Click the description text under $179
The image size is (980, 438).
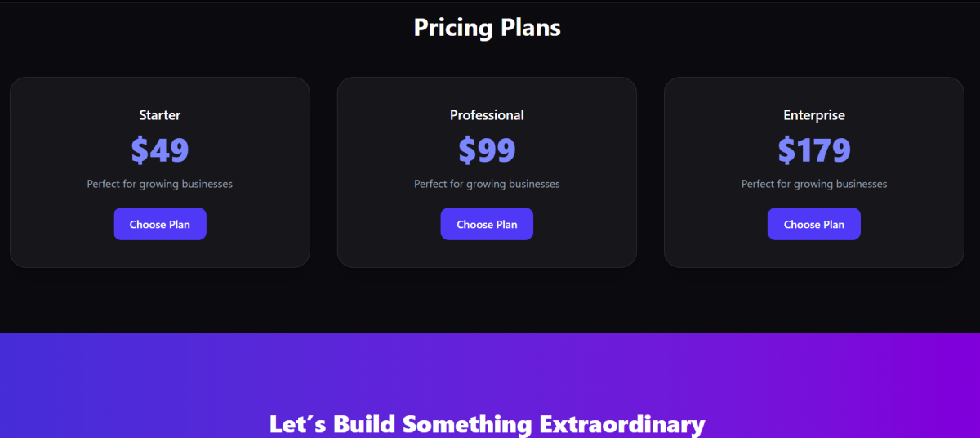(x=814, y=184)
